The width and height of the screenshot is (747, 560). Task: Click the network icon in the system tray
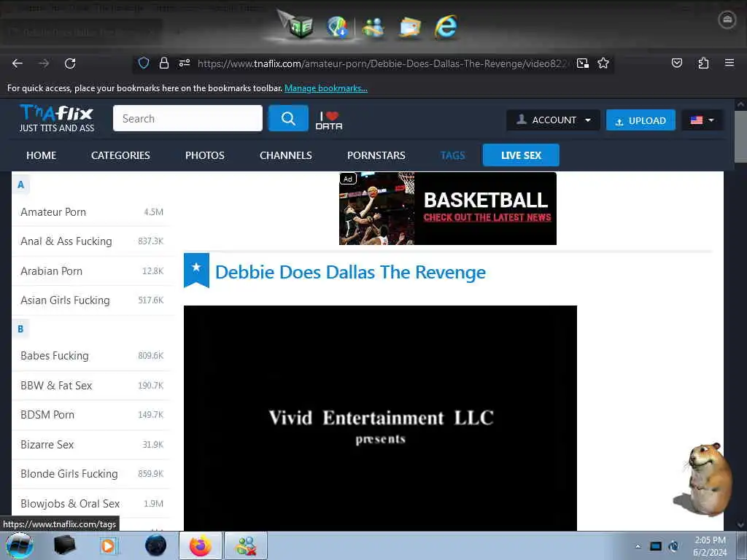[x=656, y=546]
